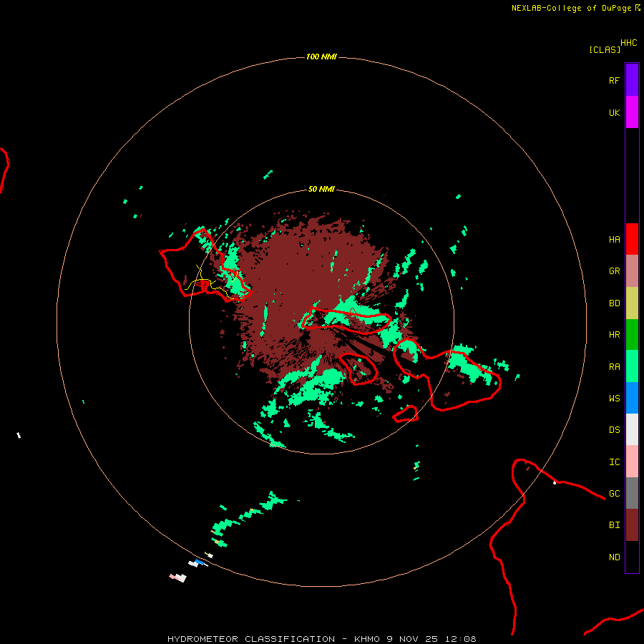Click the GC legend label
644x644 pixels.
614,493
